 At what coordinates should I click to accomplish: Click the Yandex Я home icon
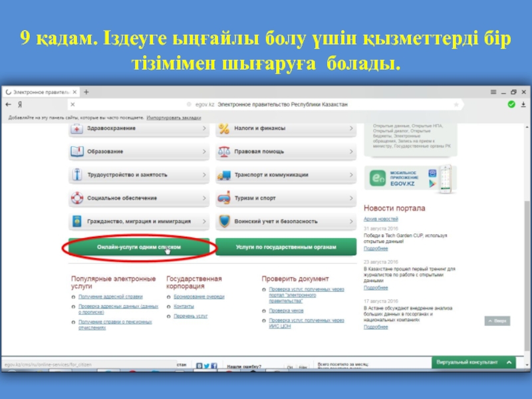click(20, 104)
